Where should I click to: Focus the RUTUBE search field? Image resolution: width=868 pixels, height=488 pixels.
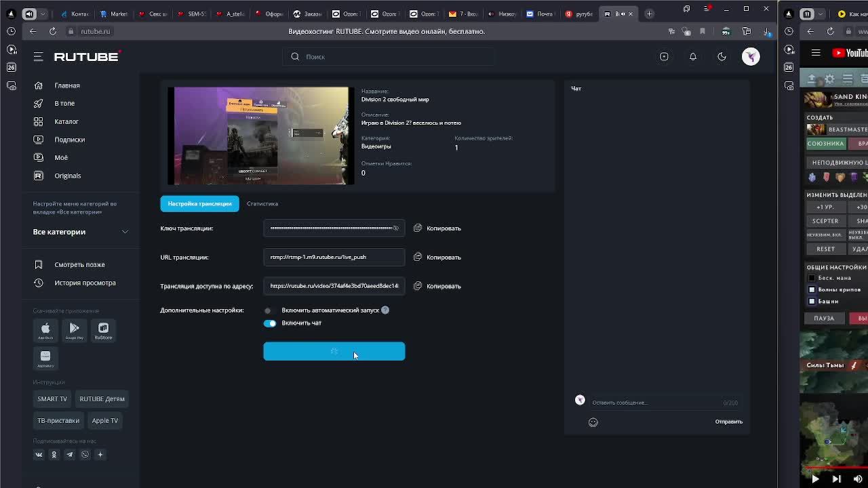(x=388, y=57)
